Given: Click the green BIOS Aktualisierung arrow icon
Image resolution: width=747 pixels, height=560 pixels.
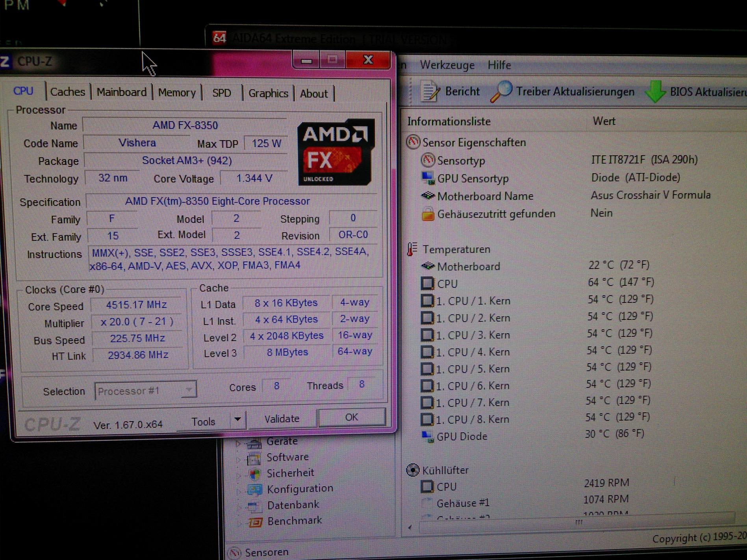Looking at the screenshot, I should point(656,92).
